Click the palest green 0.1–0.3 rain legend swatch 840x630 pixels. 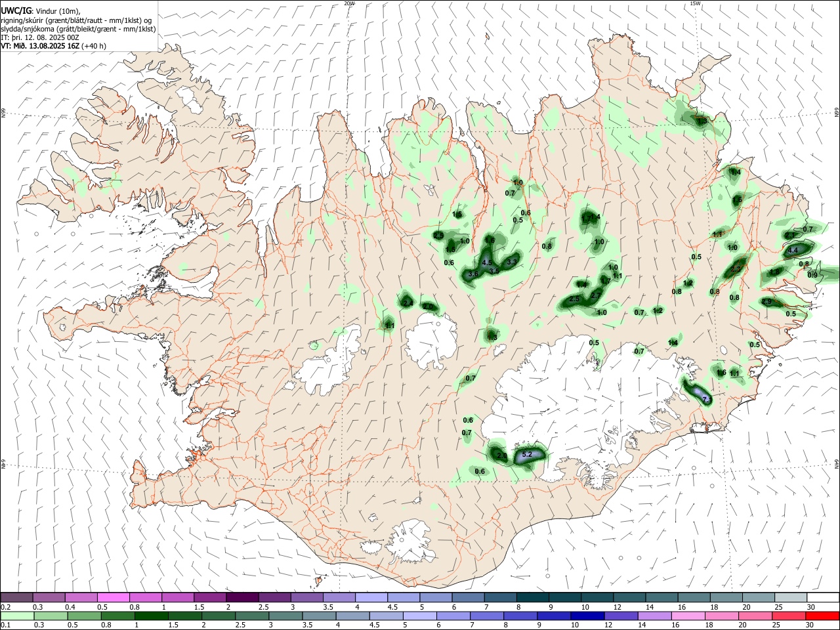point(16,616)
